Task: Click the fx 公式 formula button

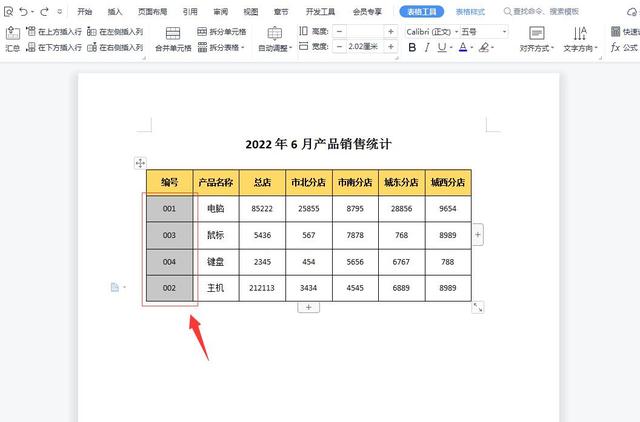Action: tap(624, 47)
